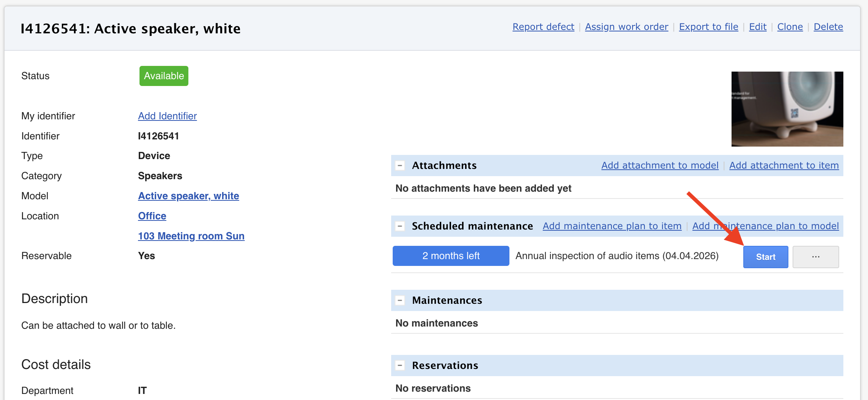This screenshot has height=400, width=868.
Task: Open the speaker product image thumbnail
Action: point(787,109)
